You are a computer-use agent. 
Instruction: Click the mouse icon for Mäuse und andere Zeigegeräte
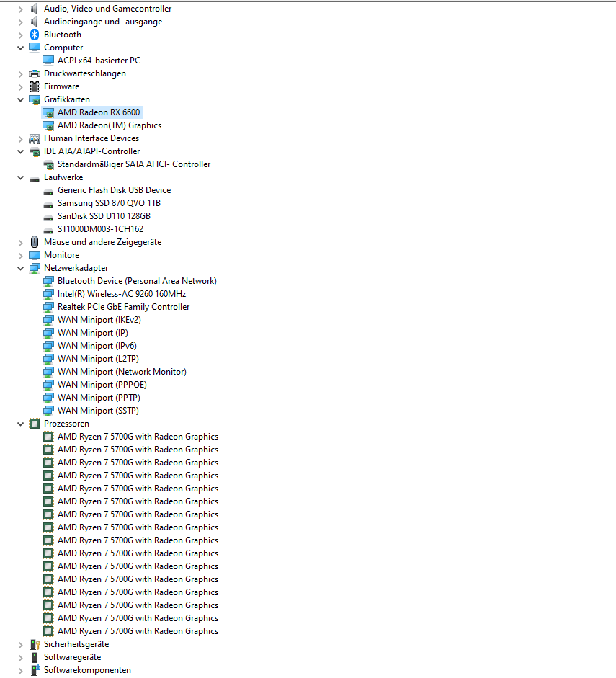(35, 242)
